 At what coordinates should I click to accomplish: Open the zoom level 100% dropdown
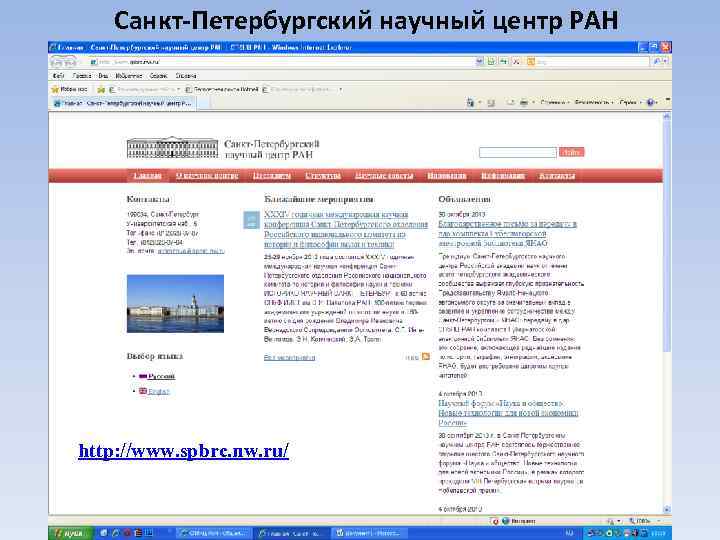645,521
